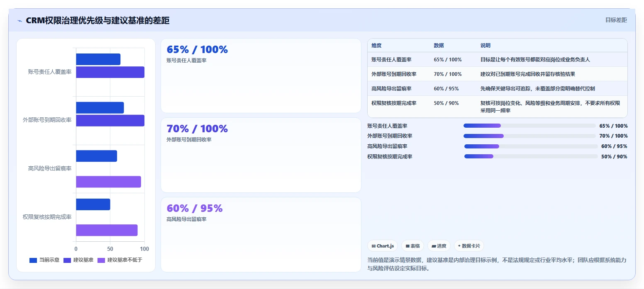The height and width of the screenshot is (289, 644).
Task: Click the 100 tick on the chart axis
Action: pyautogui.click(x=144, y=249)
